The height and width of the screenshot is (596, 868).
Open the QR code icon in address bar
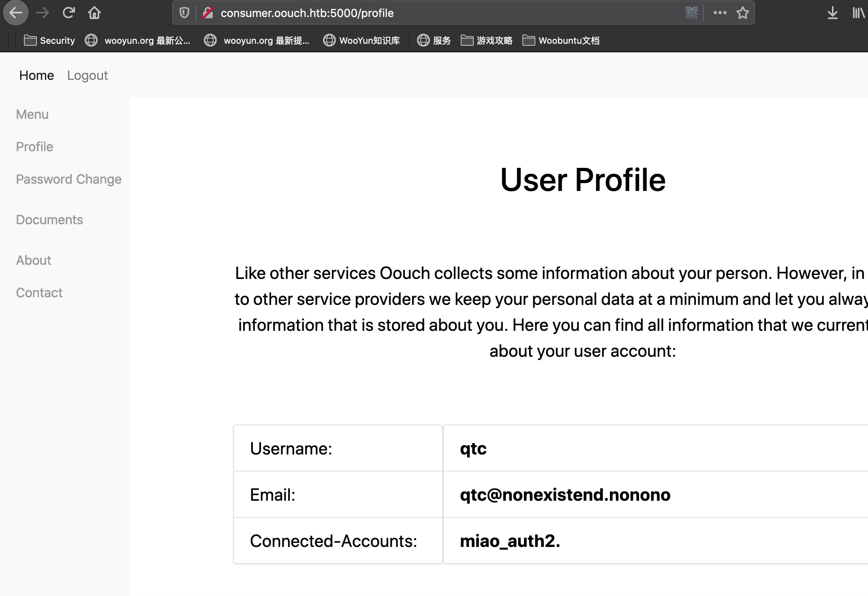pyautogui.click(x=691, y=13)
